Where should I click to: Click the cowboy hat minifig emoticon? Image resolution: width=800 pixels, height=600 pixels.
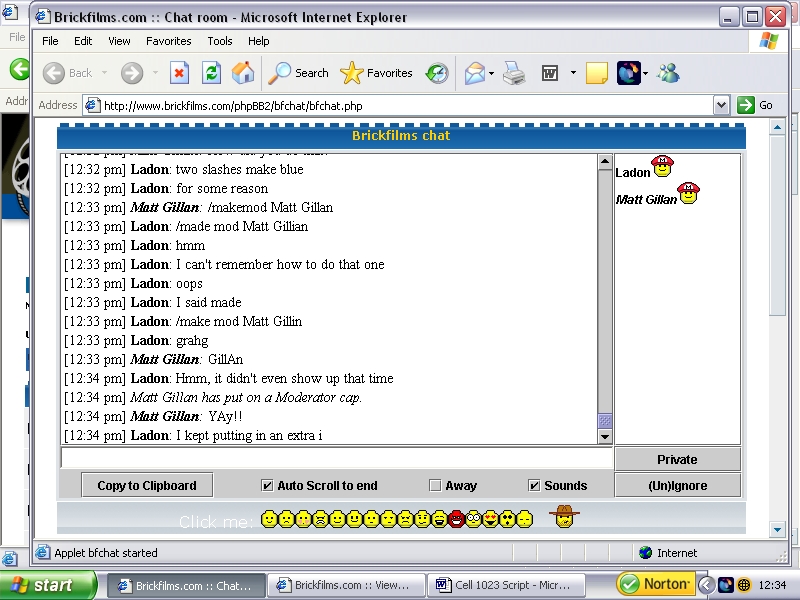[x=564, y=516]
